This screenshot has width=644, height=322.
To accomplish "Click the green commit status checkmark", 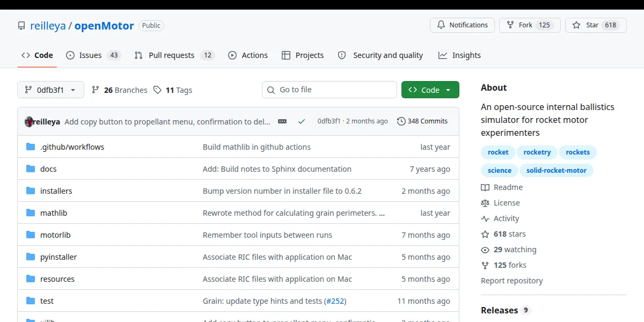I will (301, 122).
